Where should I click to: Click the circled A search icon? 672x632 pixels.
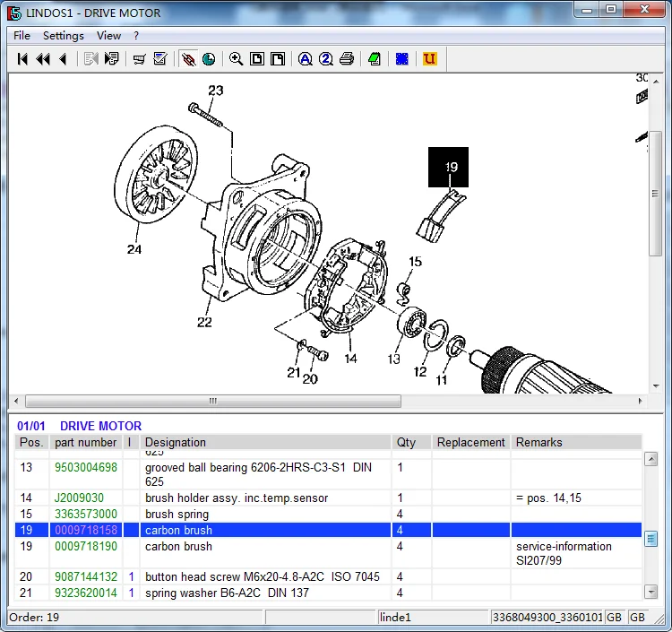tap(306, 59)
